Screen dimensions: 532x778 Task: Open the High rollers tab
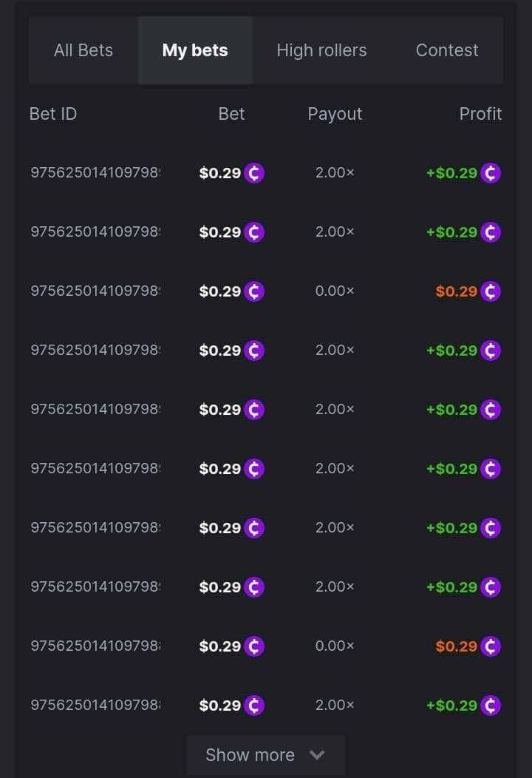tap(321, 50)
